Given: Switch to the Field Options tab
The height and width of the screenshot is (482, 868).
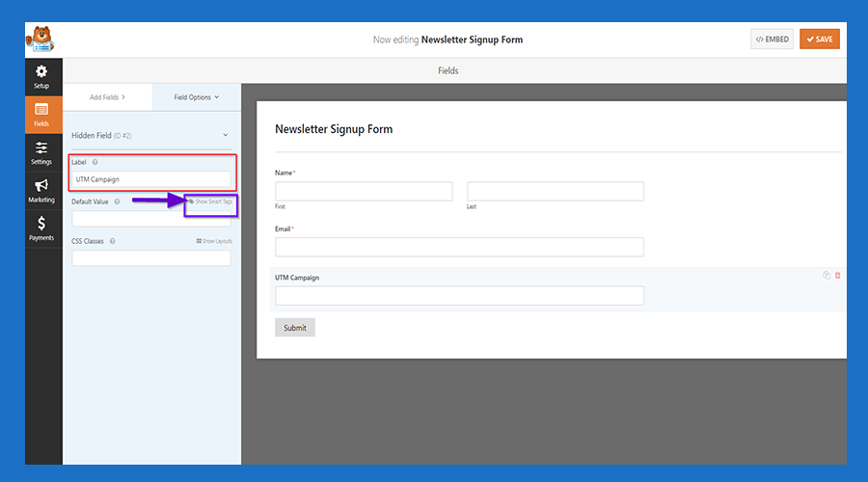Looking at the screenshot, I should click(197, 97).
